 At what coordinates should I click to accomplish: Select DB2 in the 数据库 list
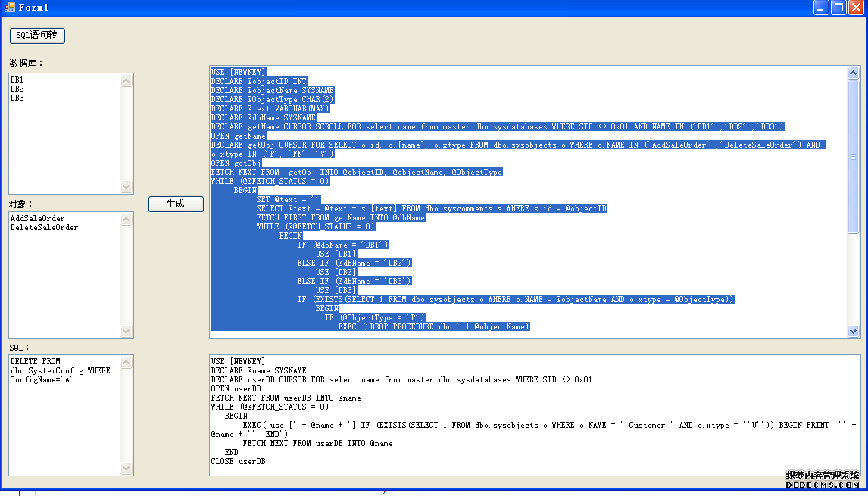point(17,89)
